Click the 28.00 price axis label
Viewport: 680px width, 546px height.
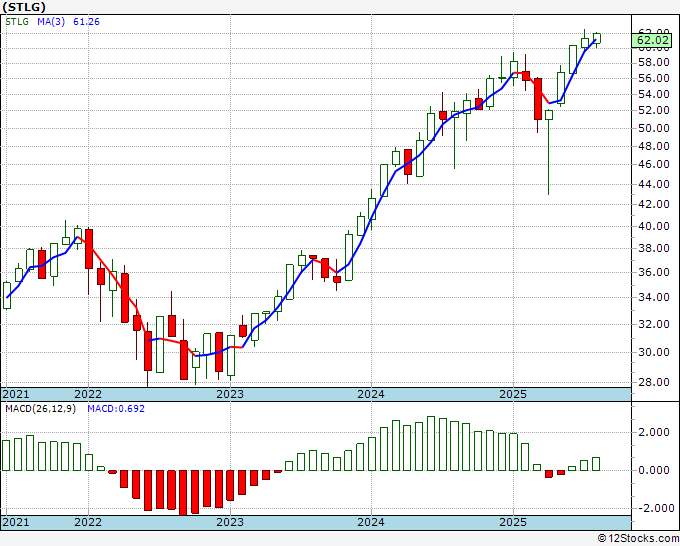tap(654, 382)
